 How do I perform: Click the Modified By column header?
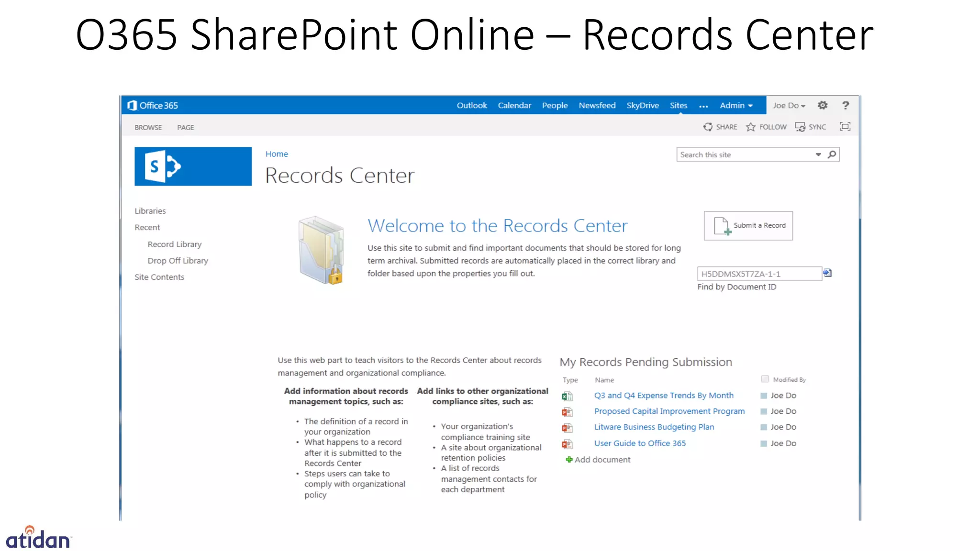pyautogui.click(x=789, y=380)
